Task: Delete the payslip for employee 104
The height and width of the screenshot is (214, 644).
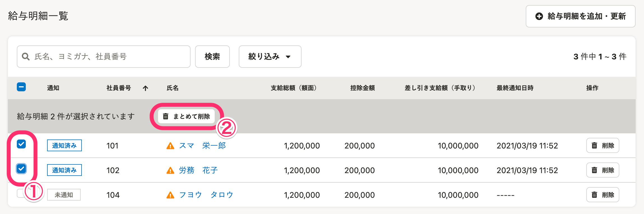Action: (603, 195)
